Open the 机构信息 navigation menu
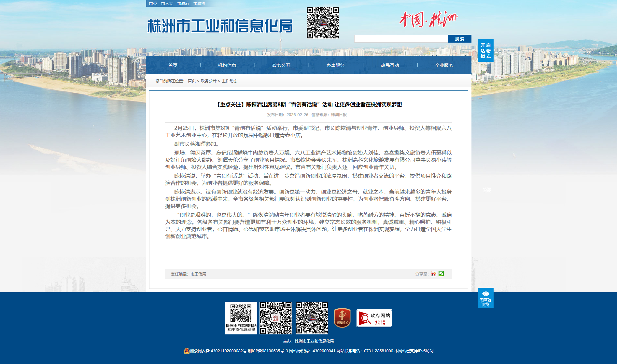Viewport: 617px width, 364px height. [227, 65]
